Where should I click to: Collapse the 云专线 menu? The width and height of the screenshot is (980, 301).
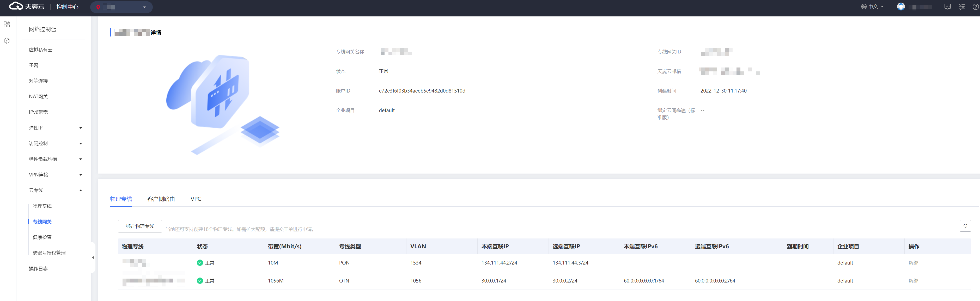[55, 191]
